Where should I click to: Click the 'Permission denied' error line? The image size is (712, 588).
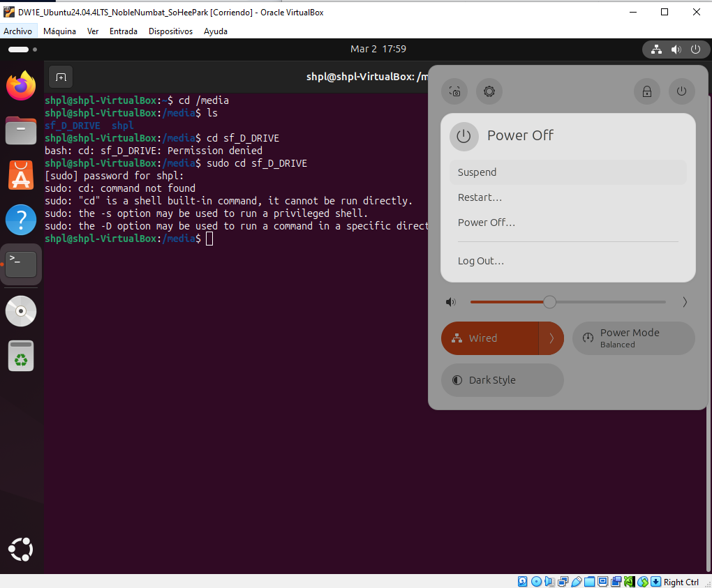click(x=154, y=151)
